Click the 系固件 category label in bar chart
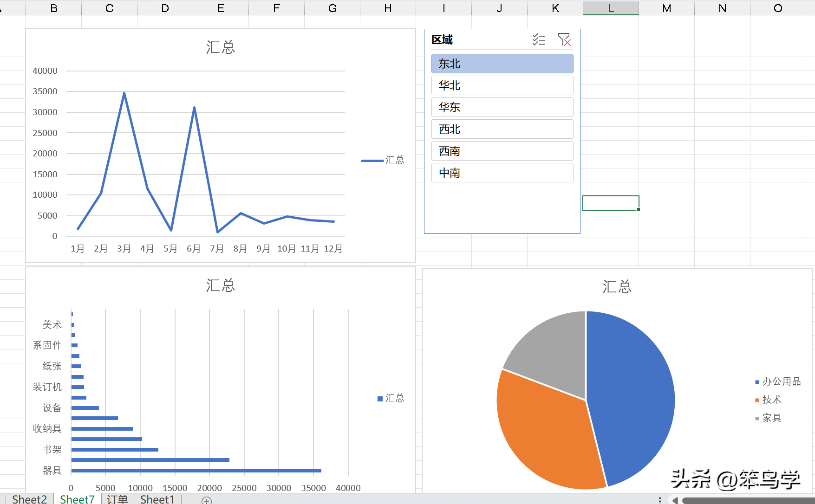815x504 pixels. pyautogui.click(x=47, y=345)
